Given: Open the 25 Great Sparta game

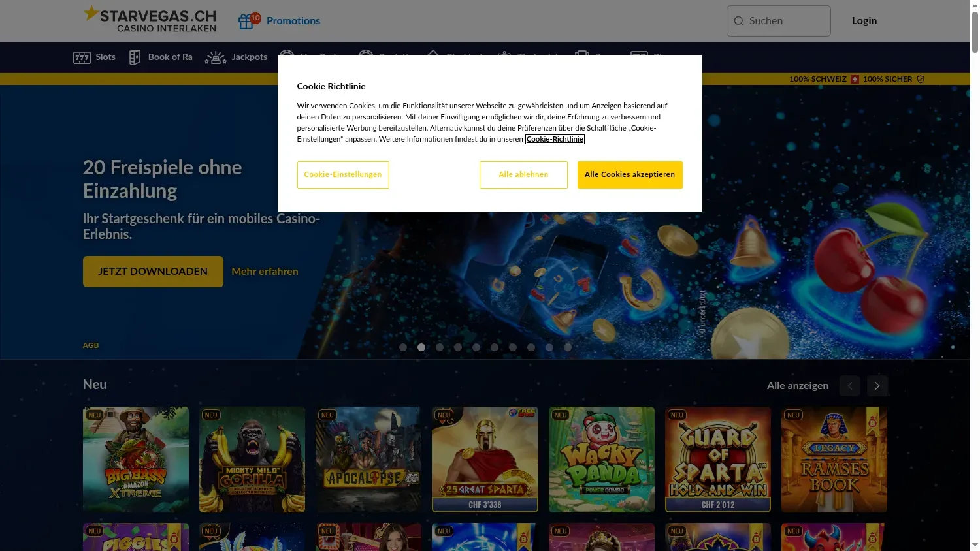Looking at the screenshot, I should [x=485, y=460].
